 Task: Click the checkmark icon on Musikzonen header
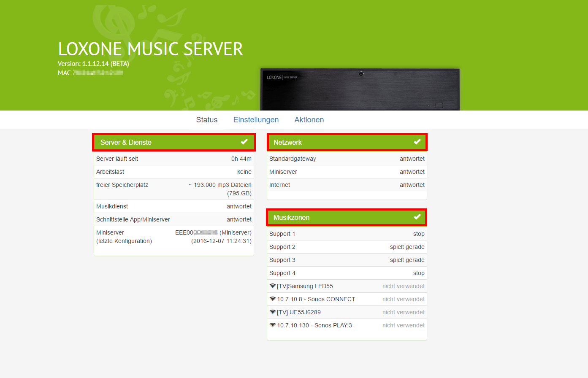click(x=417, y=217)
